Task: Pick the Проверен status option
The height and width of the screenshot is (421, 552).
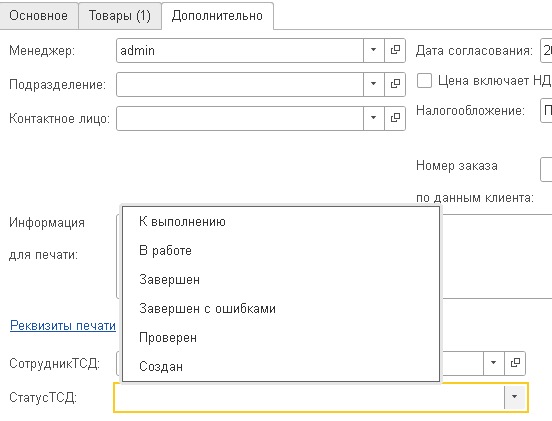Action: 281,337
